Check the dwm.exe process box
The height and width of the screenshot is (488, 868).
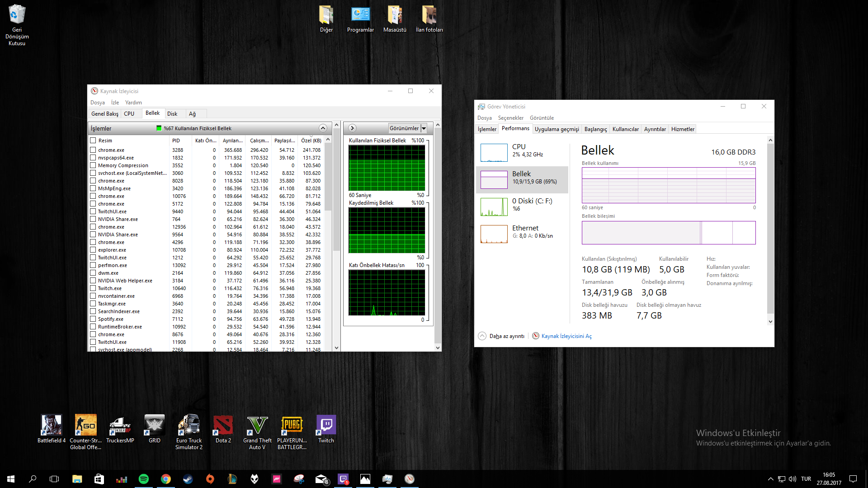[x=93, y=273]
